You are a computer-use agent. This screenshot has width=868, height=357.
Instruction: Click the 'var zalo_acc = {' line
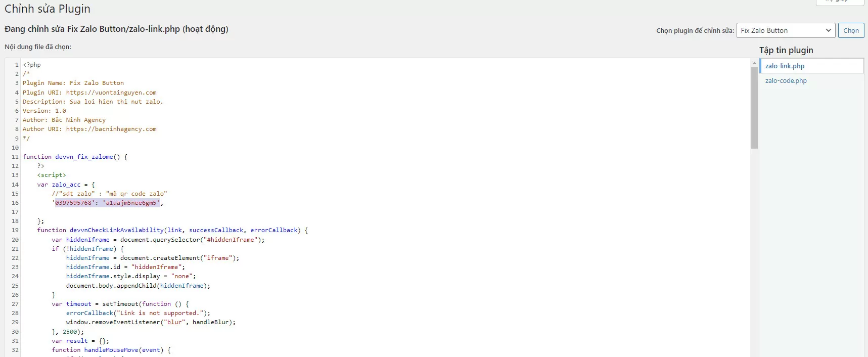pos(66,185)
